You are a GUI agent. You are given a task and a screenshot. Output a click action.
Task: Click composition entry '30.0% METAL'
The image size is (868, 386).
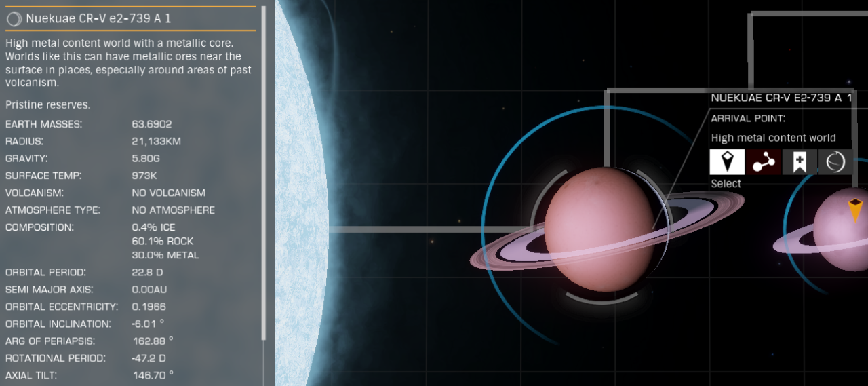(x=165, y=256)
